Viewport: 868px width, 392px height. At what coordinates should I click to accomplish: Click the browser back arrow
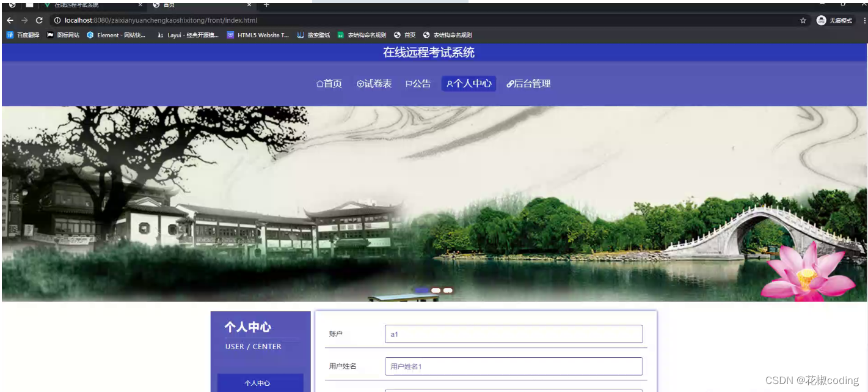pos(10,20)
